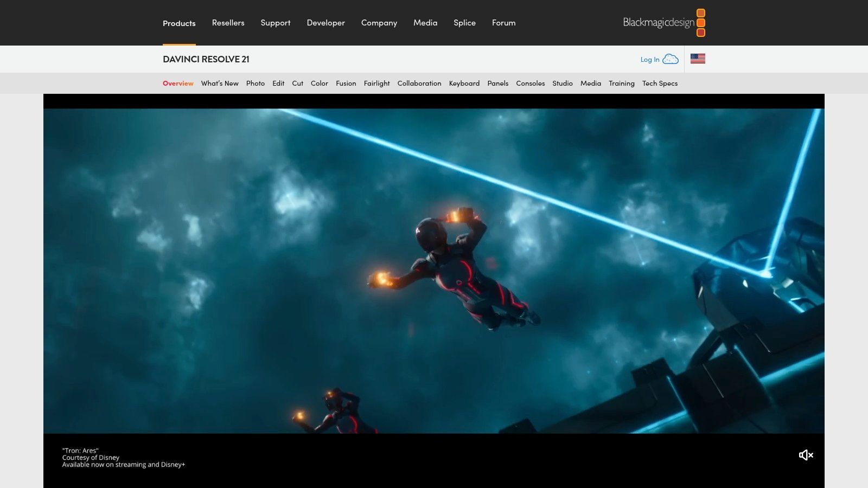Image resolution: width=868 pixels, height=488 pixels.
Task: Open the Training tab
Action: tap(622, 84)
